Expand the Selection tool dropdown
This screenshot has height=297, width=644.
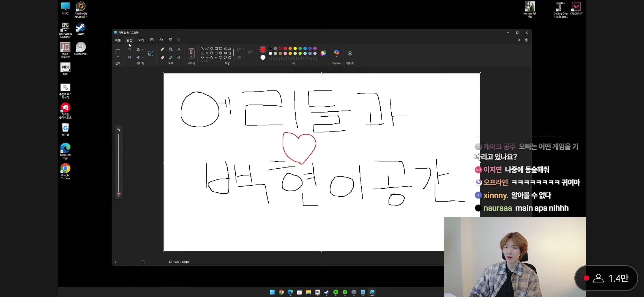[x=118, y=57]
